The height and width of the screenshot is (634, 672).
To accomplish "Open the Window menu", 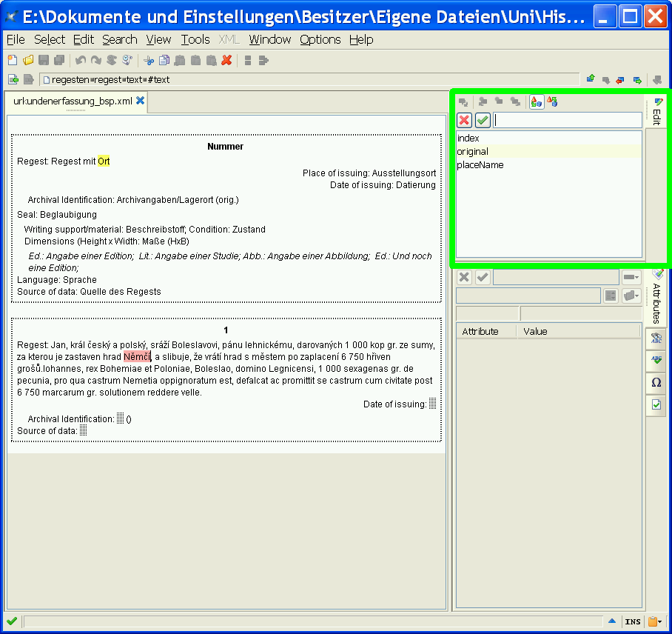I will (x=269, y=39).
